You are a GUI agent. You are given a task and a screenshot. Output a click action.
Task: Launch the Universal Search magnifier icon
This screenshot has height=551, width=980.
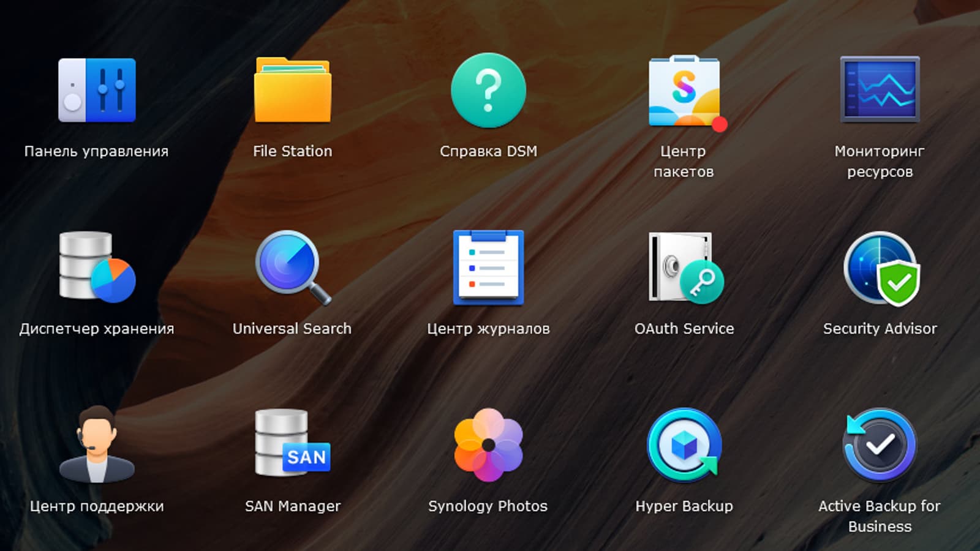[293, 268]
